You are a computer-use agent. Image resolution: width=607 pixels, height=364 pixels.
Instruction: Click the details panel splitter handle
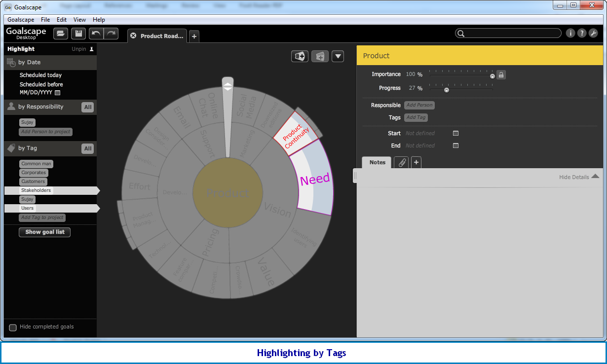[355, 176]
